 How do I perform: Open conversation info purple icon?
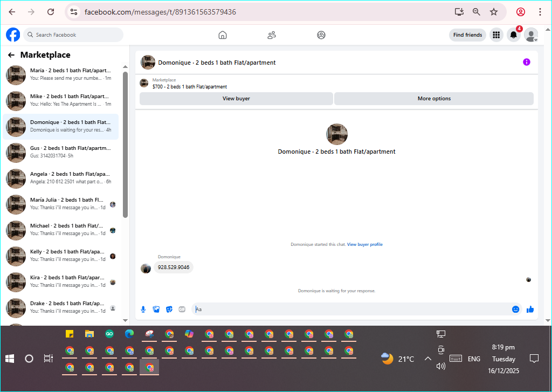(x=526, y=63)
